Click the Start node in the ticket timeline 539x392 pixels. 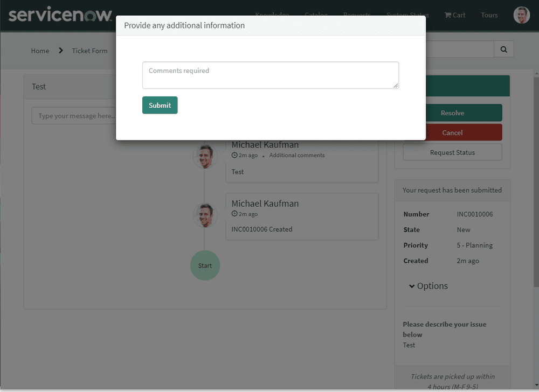205,265
